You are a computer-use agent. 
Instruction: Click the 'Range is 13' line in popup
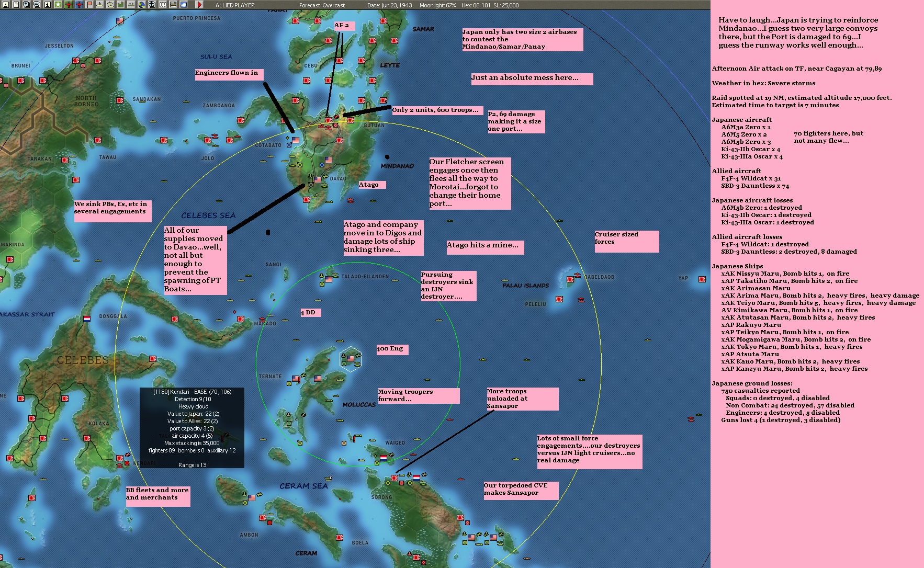coord(192,465)
